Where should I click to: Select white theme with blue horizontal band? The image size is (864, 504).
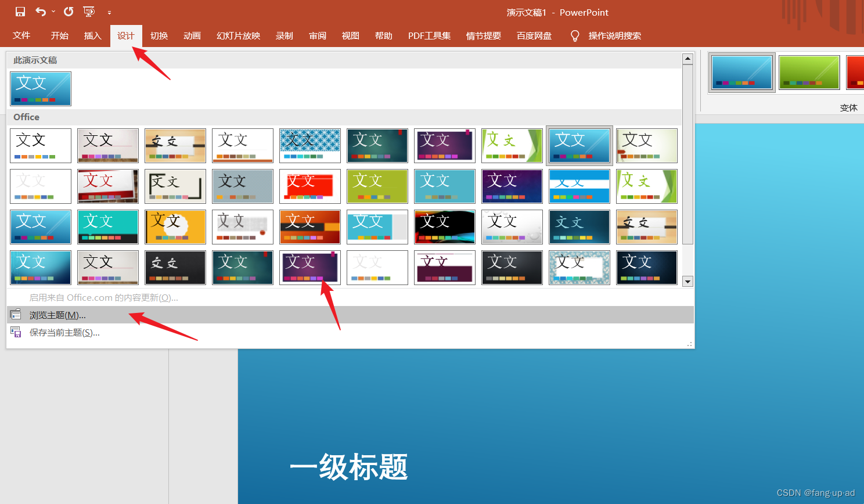[x=579, y=186]
